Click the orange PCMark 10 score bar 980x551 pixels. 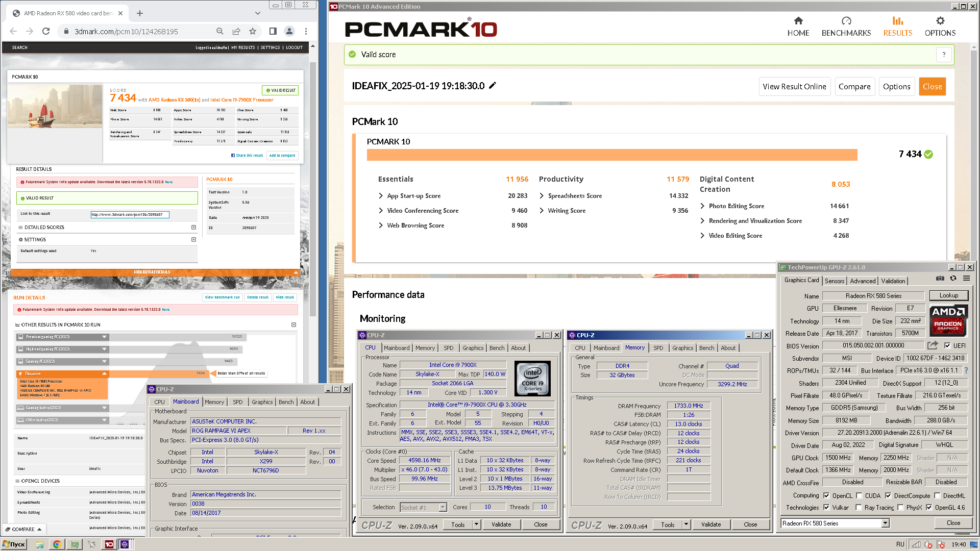coord(612,155)
